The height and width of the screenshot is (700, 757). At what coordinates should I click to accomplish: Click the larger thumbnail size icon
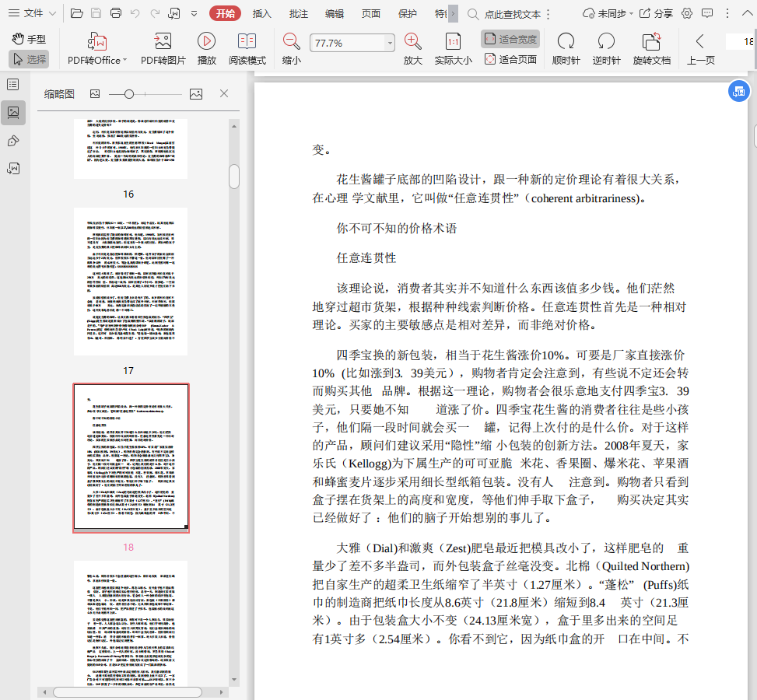196,93
